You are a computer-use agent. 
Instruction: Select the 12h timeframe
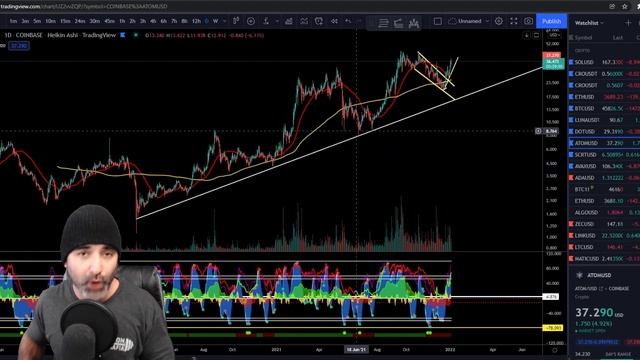point(196,21)
